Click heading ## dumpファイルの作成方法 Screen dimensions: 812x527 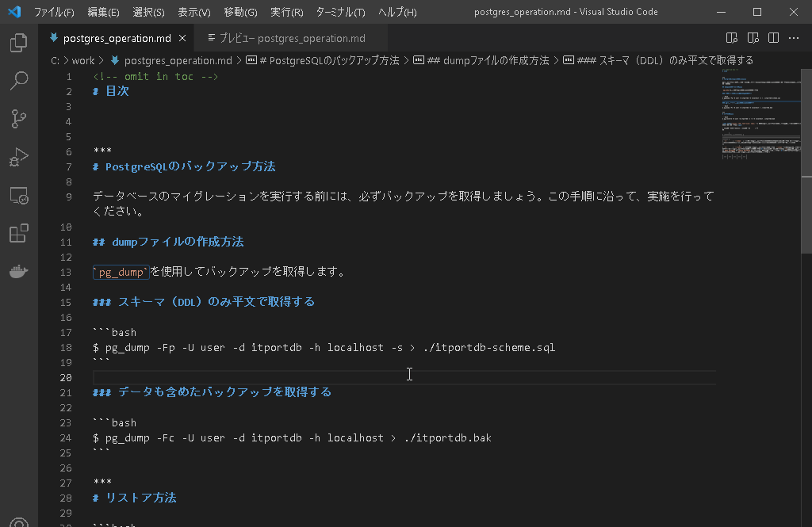tap(168, 242)
